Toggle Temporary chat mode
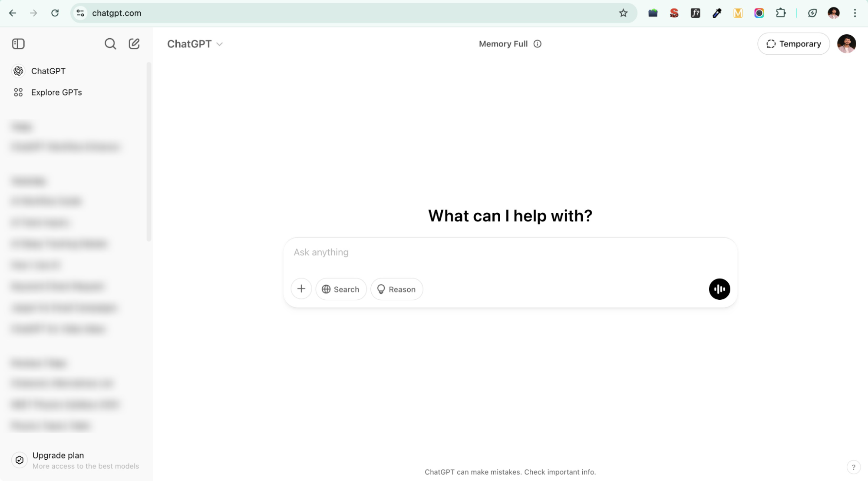Screen dimensions: 868x481 pyautogui.click(x=793, y=44)
